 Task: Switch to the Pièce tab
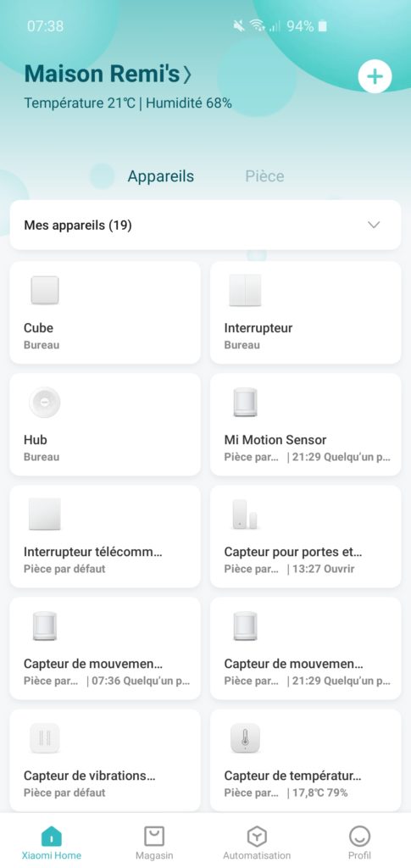pos(264,176)
